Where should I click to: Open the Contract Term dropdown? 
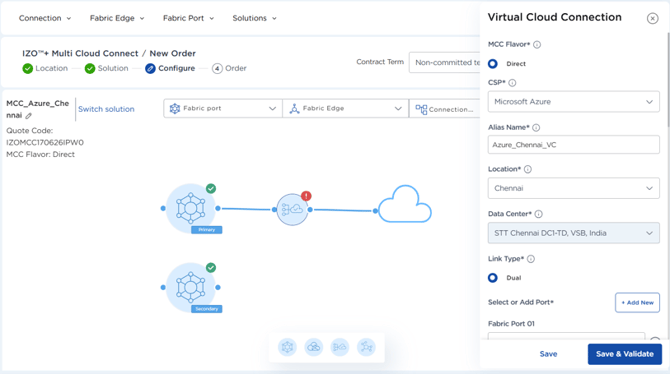tap(444, 62)
